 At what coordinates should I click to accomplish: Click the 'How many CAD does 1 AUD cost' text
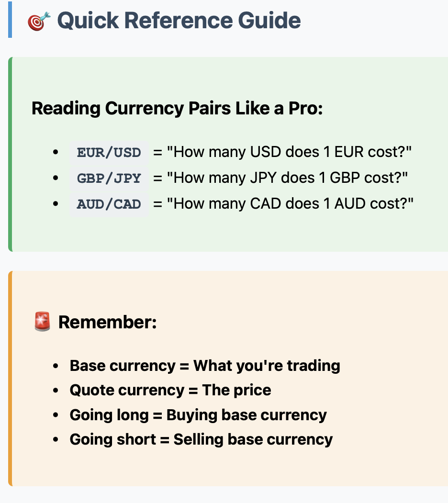point(290,204)
